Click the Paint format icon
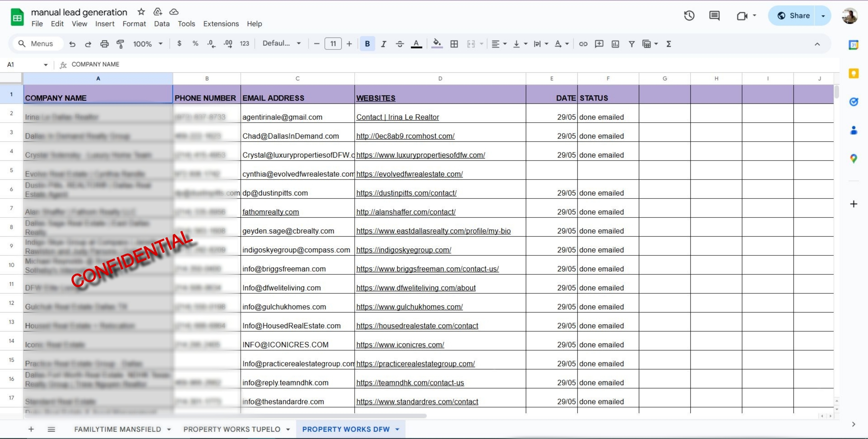The image size is (868, 439). pos(120,44)
